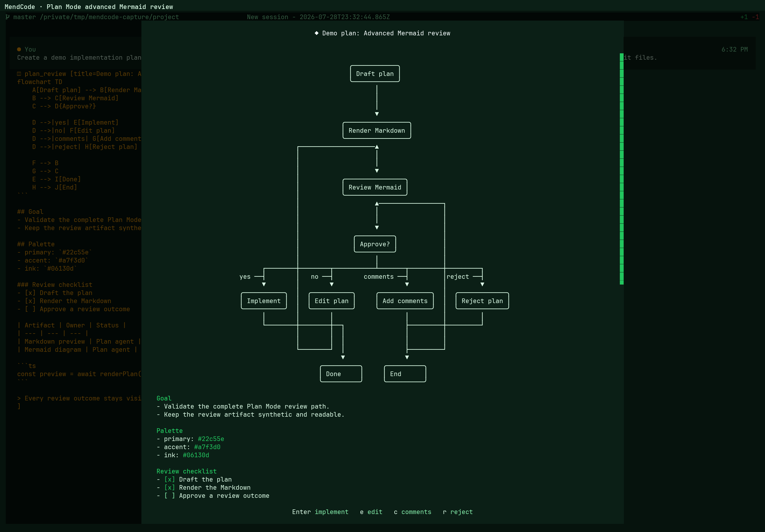The image size is (765, 532).
Task: Click 'D -->|reject| H[Reject plan]' source line
Action: tap(85, 147)
